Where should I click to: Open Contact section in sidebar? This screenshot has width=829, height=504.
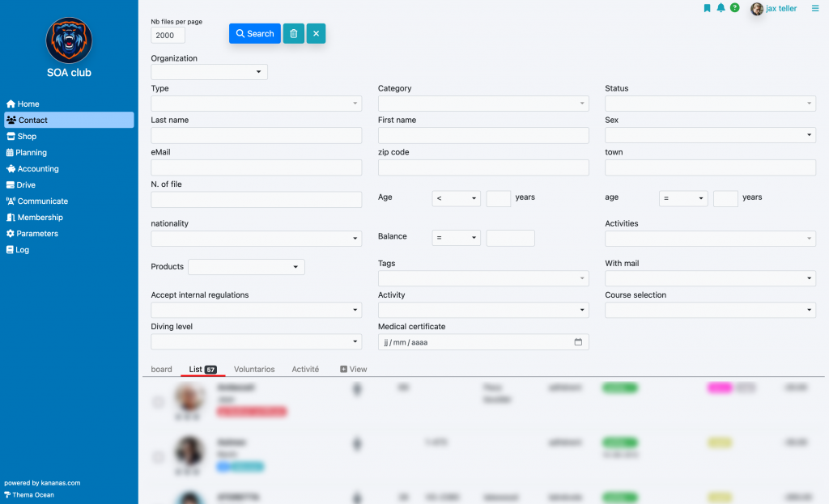click(x=69, y=120)
